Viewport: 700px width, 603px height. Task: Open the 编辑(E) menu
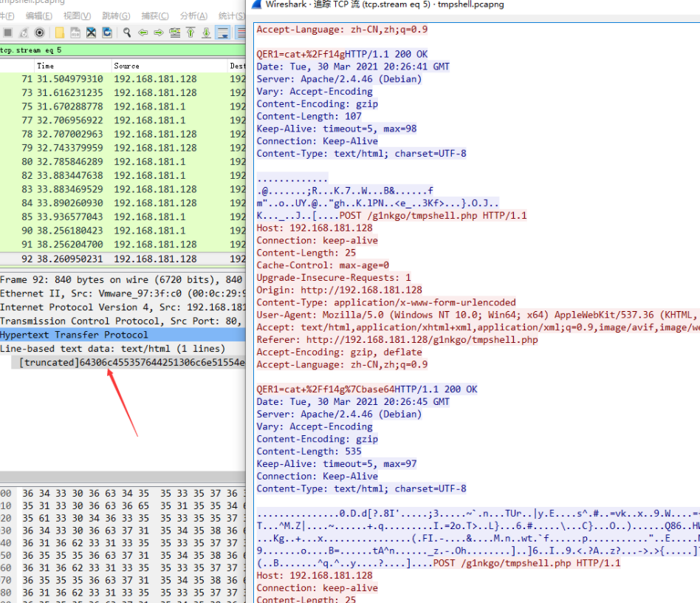click(x=38, y=16)
